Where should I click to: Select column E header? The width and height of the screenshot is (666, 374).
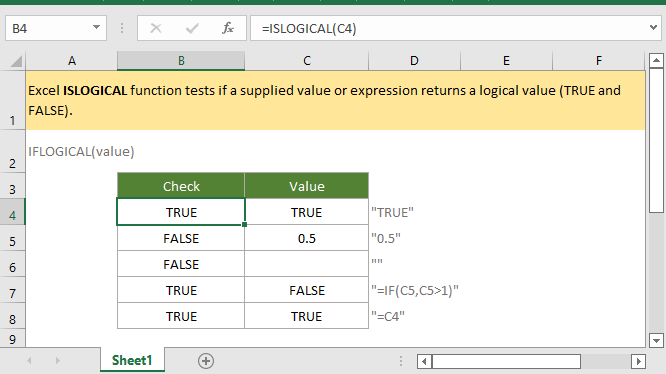click(506, 61)
